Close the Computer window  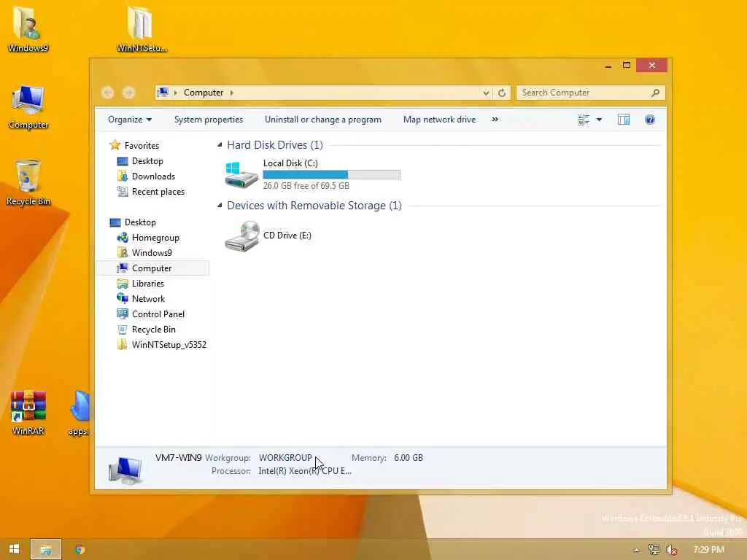pyautogui.click(x=651, y=65)
